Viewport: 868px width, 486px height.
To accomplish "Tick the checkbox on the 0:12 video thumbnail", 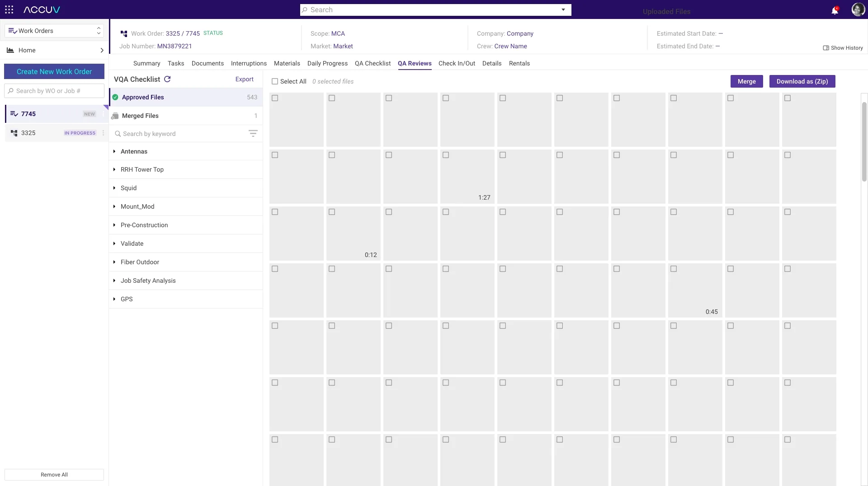I will point(332,212).
